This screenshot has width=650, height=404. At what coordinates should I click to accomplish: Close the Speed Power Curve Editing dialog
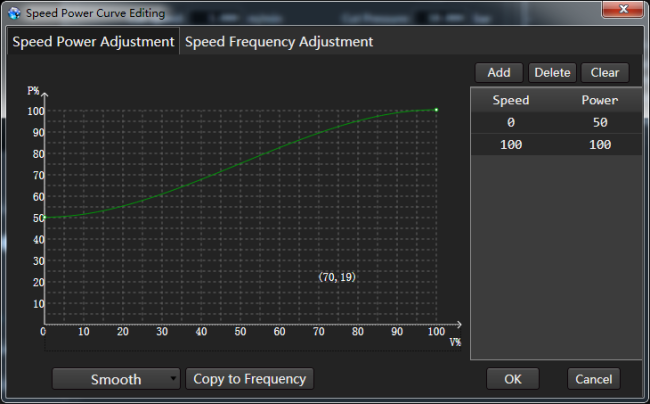coord(623,9)
